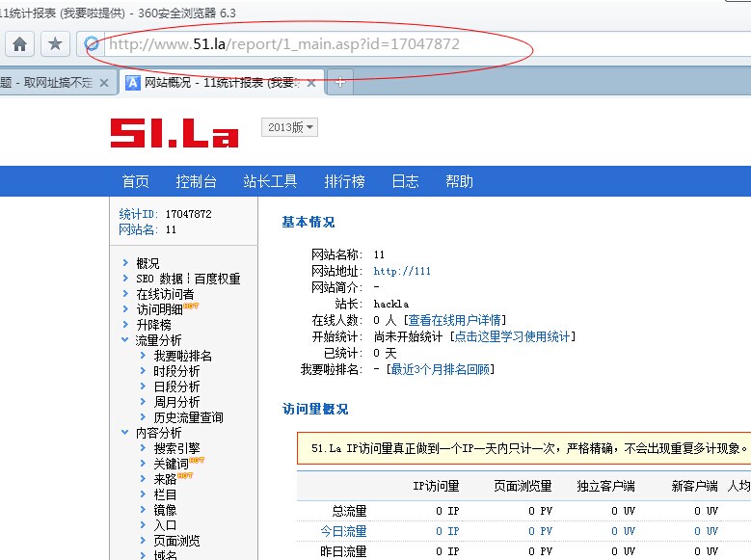
Task: Click the 基本情况 section heading
Action: click(x=308, y=222)
